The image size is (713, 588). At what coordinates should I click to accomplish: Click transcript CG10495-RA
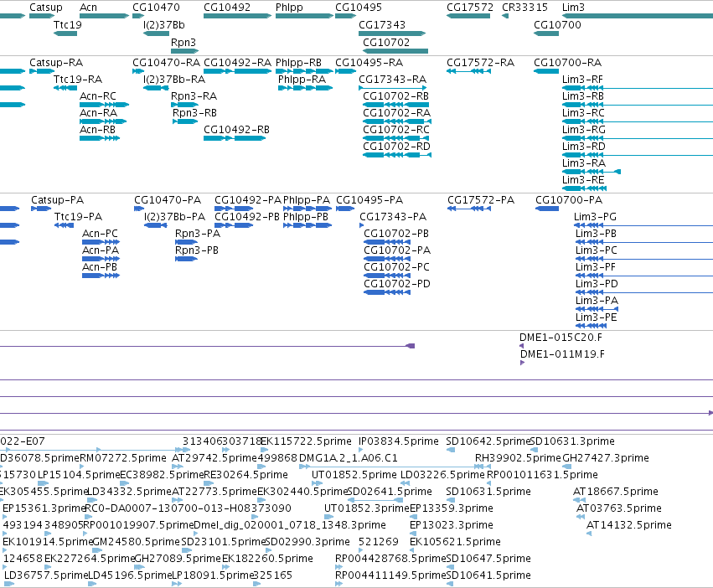point(345,71)
